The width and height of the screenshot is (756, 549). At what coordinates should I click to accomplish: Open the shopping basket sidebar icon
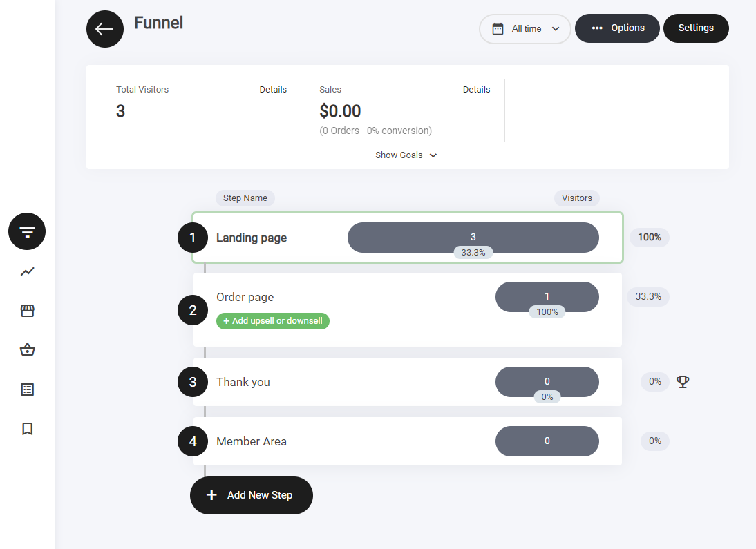[x=27, y=350]
